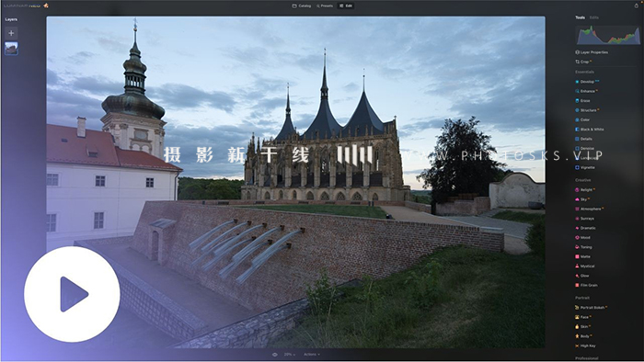
Task: Click the large play button overlay
Action: point(73,294)
